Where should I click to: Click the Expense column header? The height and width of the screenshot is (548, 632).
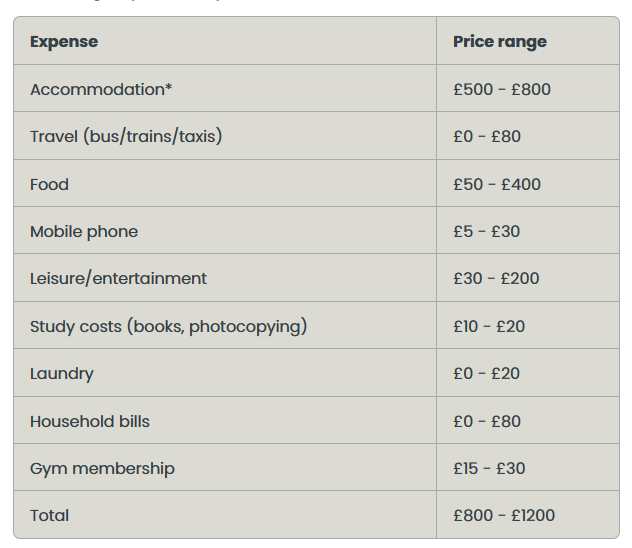click(64, 42)
